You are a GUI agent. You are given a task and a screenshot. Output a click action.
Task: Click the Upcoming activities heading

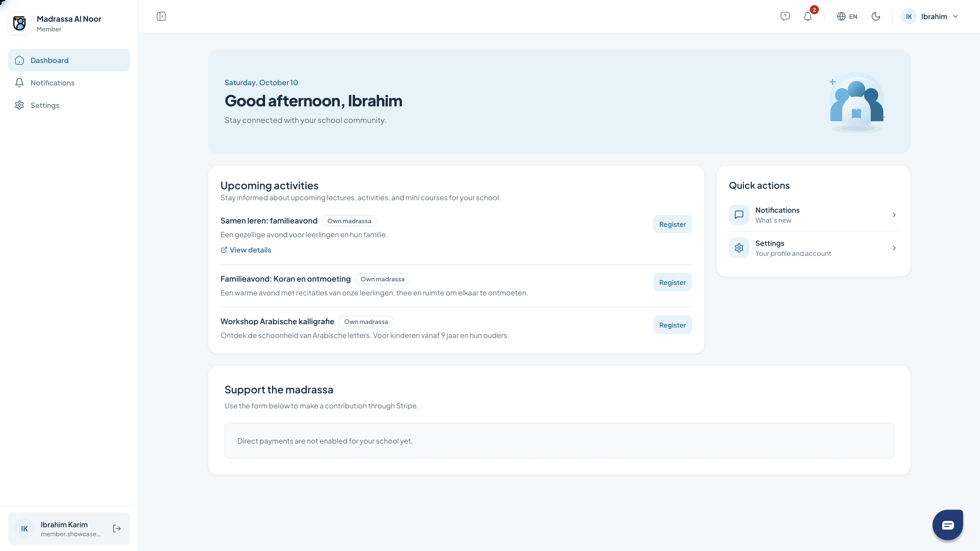tap(269, 185)
